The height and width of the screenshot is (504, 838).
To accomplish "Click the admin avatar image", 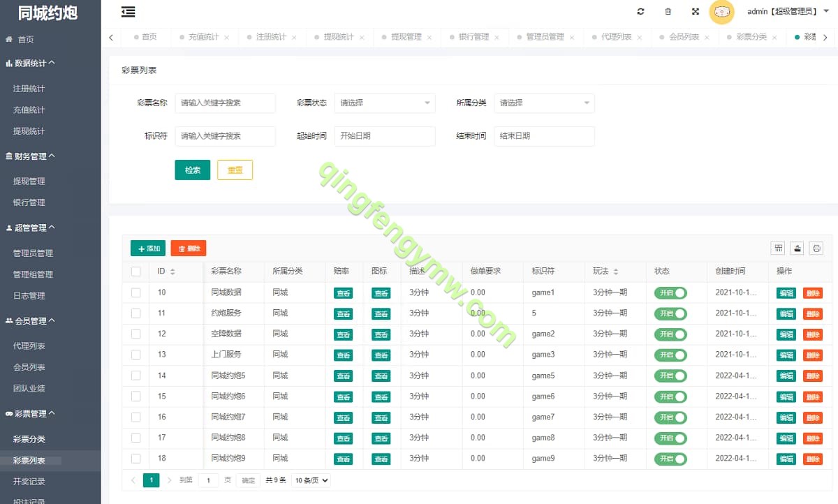I will (x=721, y=12).
